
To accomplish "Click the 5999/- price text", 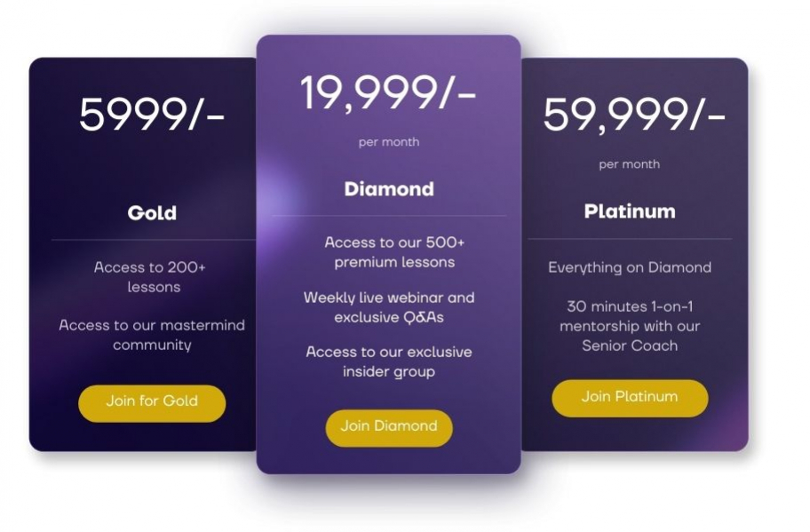I will point(152,115).
